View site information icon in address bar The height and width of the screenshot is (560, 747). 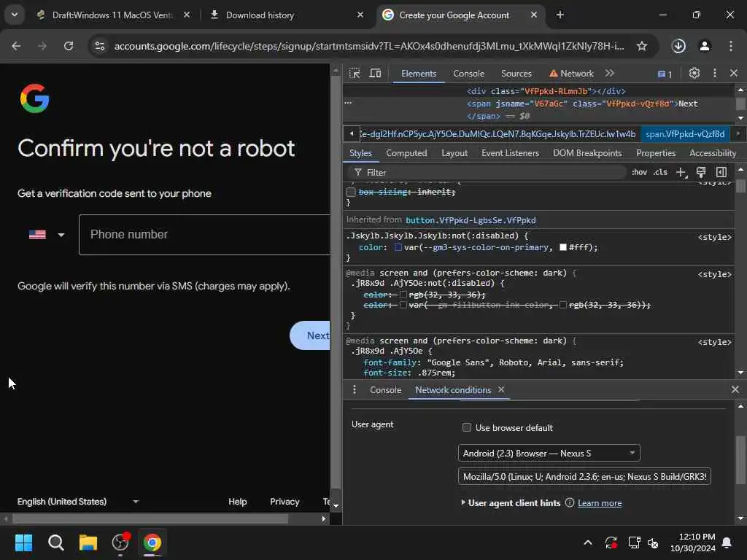99,46
